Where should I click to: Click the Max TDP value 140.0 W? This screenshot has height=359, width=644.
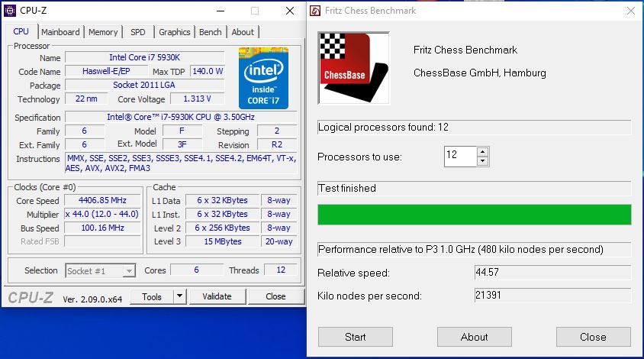coord(208,71)
